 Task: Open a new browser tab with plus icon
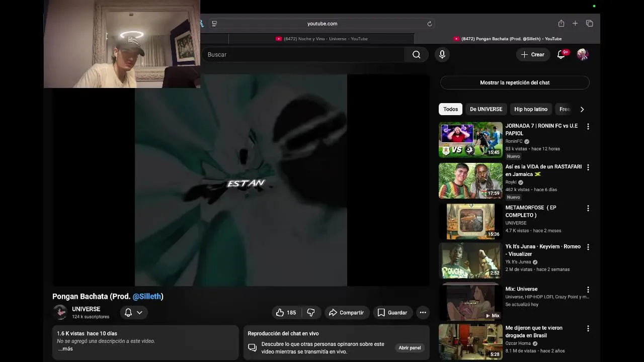(x=575, y=24)
